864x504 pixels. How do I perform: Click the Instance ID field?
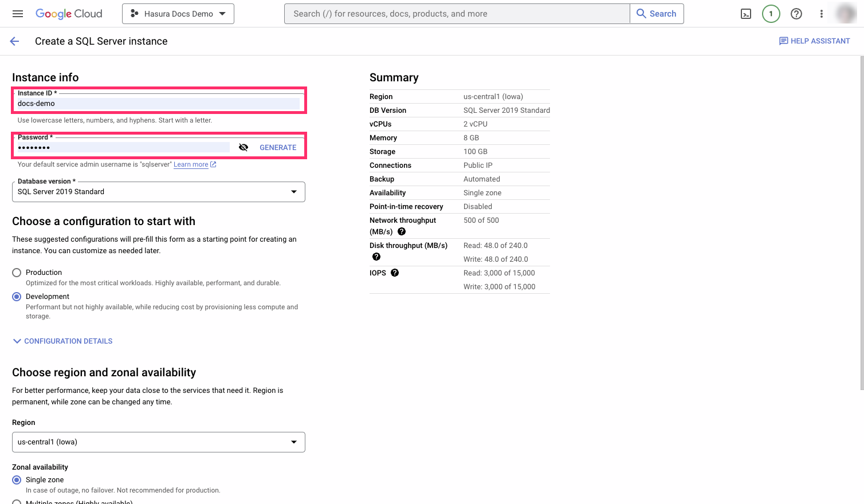(x=159, y=103)
